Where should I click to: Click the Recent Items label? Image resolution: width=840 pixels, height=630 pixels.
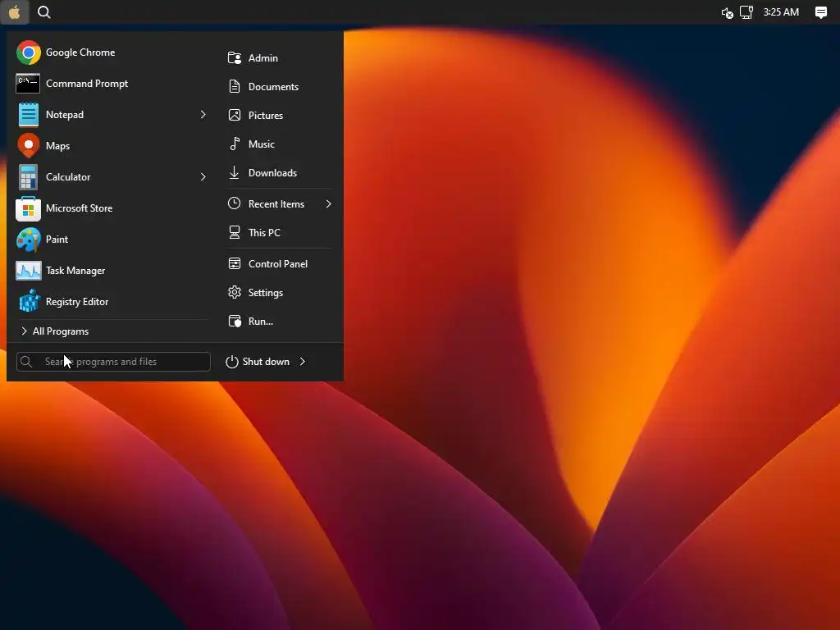[276, 203]
